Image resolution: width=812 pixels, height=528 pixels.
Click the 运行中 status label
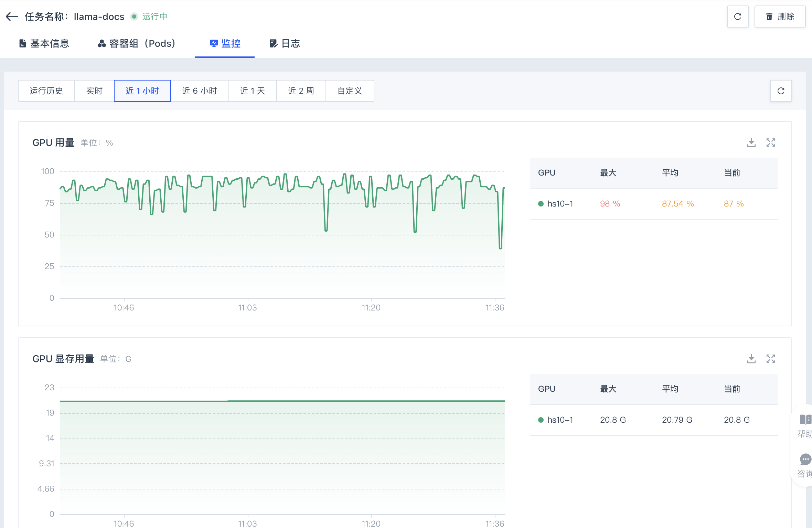click(154, 17)
